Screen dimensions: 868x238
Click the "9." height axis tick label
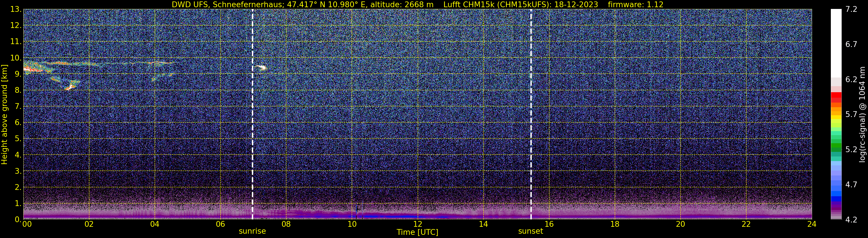(18, 74)
